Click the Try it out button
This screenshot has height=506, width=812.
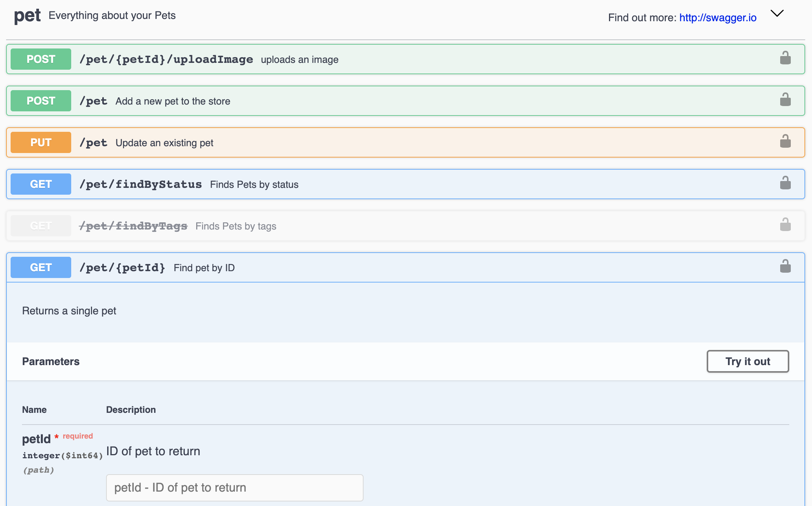click(x=747, y=361)
